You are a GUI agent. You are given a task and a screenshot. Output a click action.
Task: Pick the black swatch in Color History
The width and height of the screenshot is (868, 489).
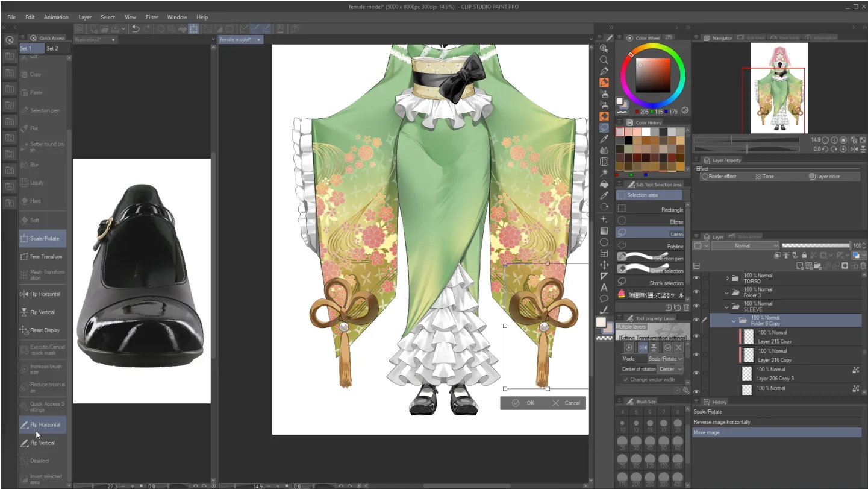628,140
